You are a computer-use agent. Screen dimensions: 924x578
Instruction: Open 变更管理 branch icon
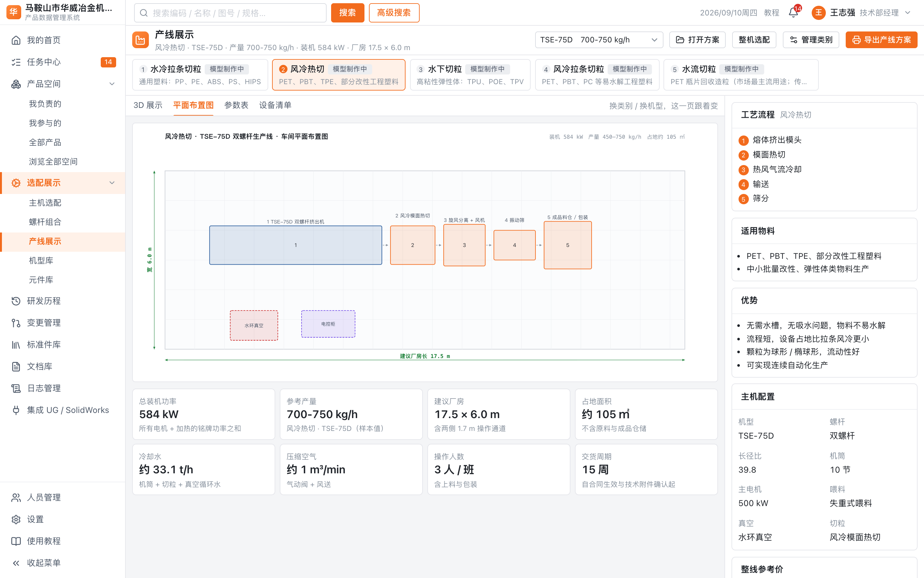click(16, 323)
